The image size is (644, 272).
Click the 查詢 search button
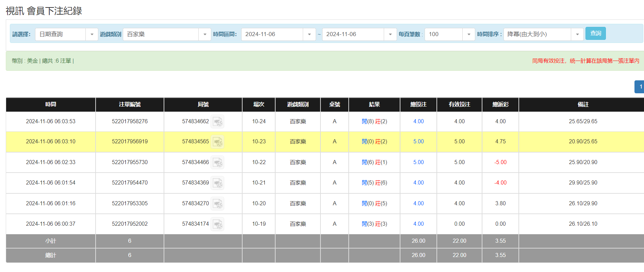pyautogui.click(x=595, y=33)
